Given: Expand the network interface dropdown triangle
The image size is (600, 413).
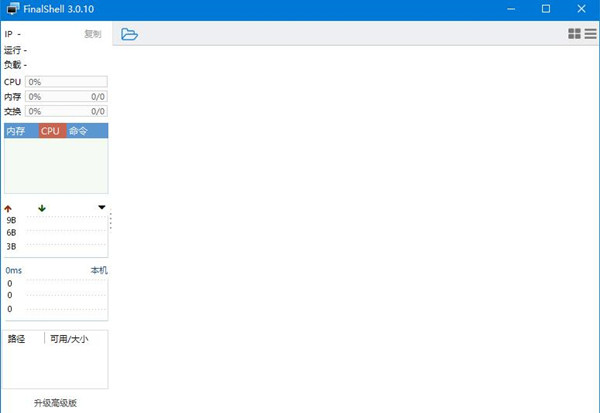Looking at the screenshot, I should (x=102, y=208).
